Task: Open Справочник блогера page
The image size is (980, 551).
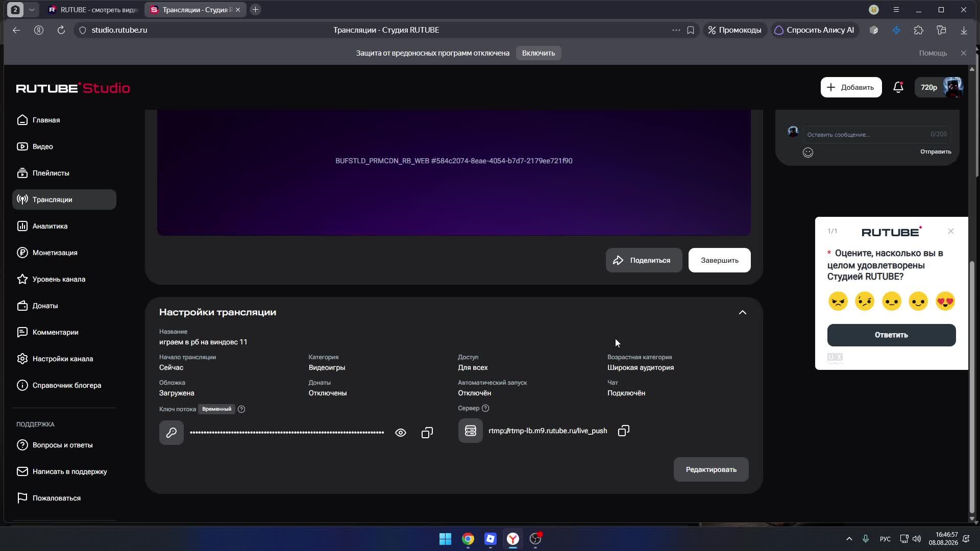Action: pos(64,385)
